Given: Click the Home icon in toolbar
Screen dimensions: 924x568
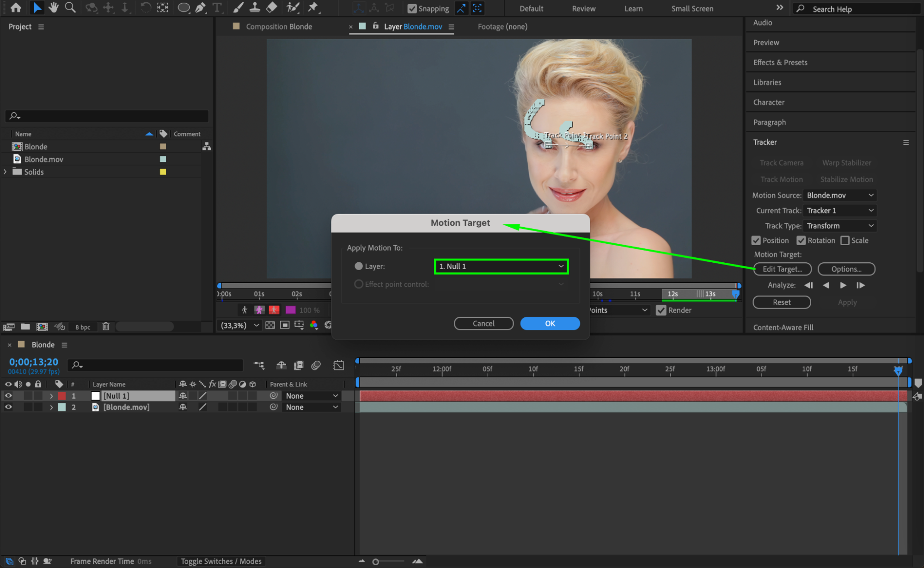Looking at the screenshot, I should [x=16, y=7].
